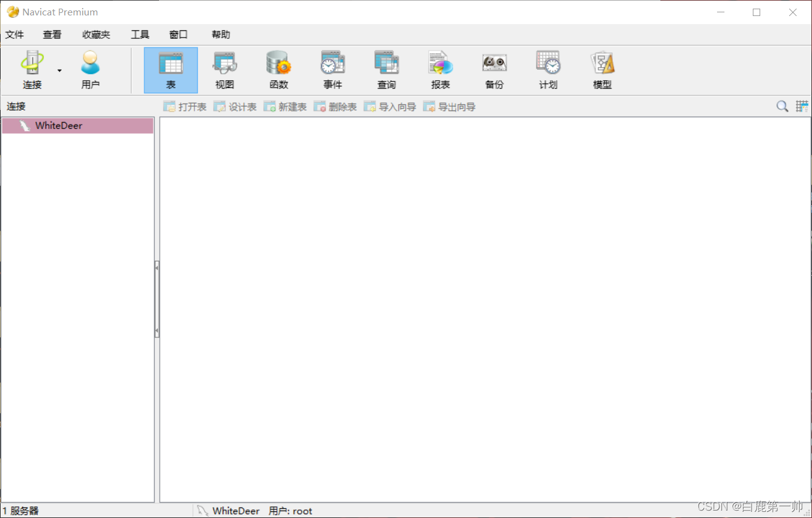Image resolution: width=812 pixels, height=518 pixels.
Task: Open the 窗口 (Window) menu
Action: click(178, 35)
